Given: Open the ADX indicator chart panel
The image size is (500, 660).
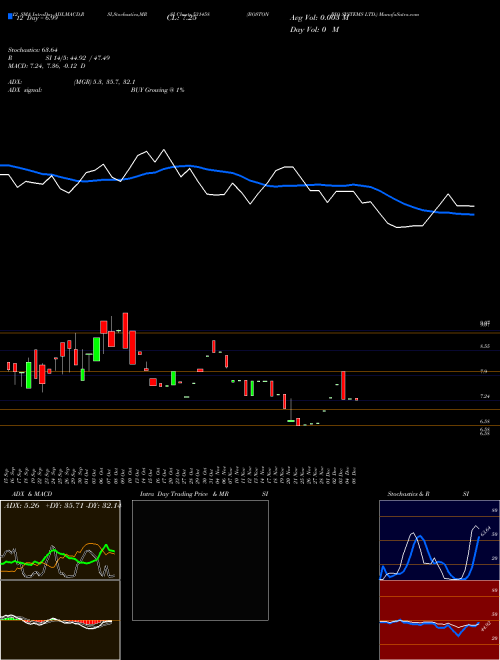Looking at the screenshot, I should coord(60,540).
